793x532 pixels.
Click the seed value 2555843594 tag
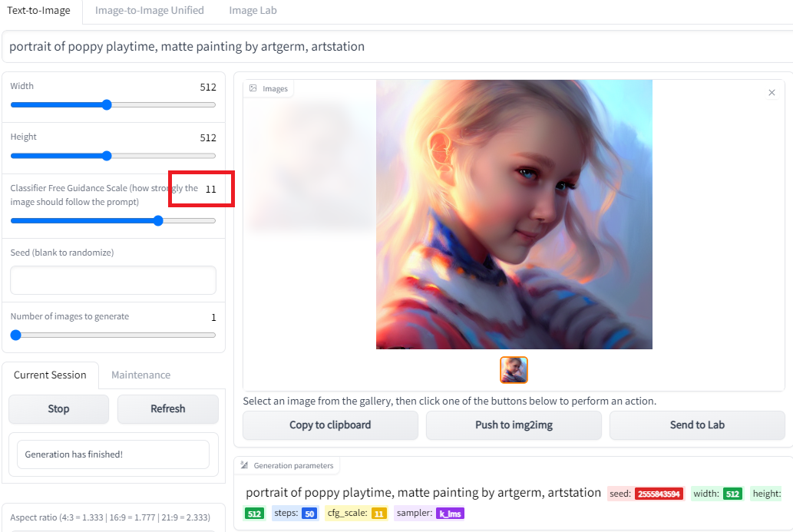pos(659,494)
